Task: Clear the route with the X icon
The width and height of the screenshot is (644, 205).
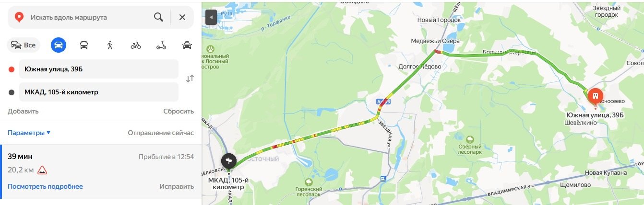Action: click(x=182, y=17)
